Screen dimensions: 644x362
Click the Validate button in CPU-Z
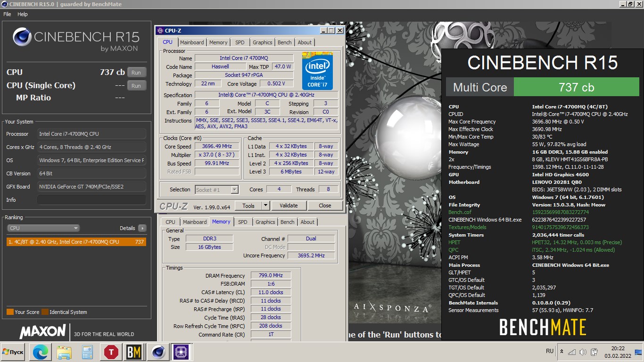pyautogui.click(x=289, y=206)
